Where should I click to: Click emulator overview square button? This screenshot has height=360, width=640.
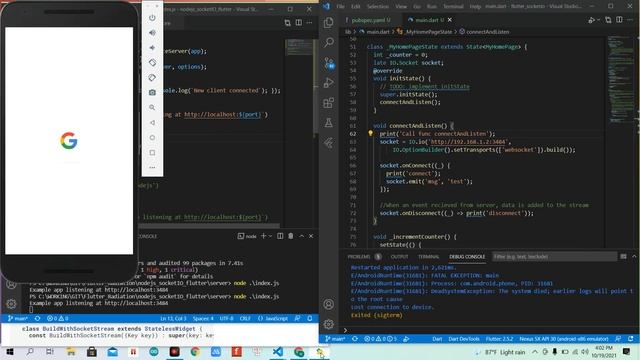tap(152, 153)
